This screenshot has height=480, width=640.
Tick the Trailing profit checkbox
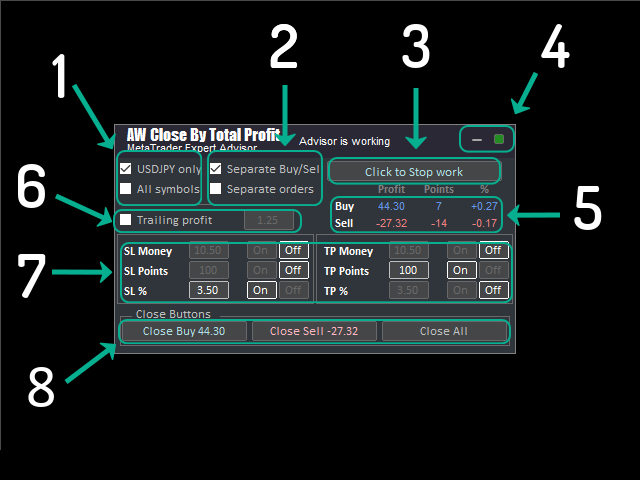pos(126,220)
